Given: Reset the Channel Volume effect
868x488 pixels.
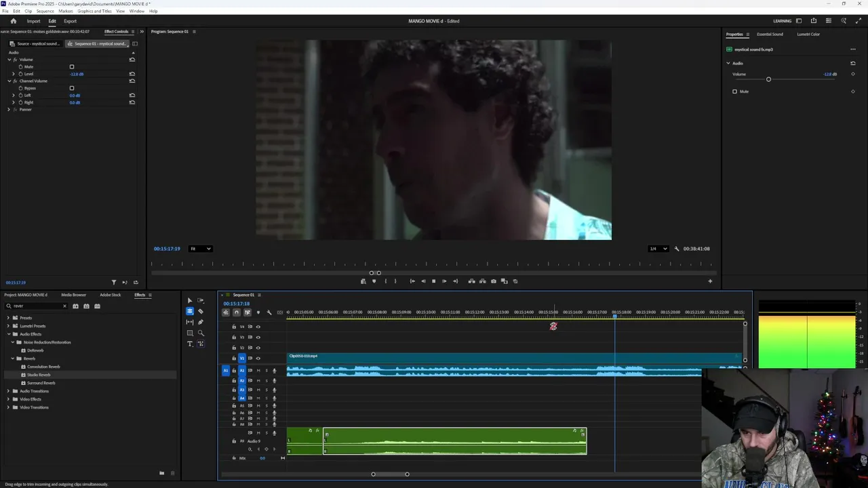Looking at the screenshot, I should (x=132, y=81).
